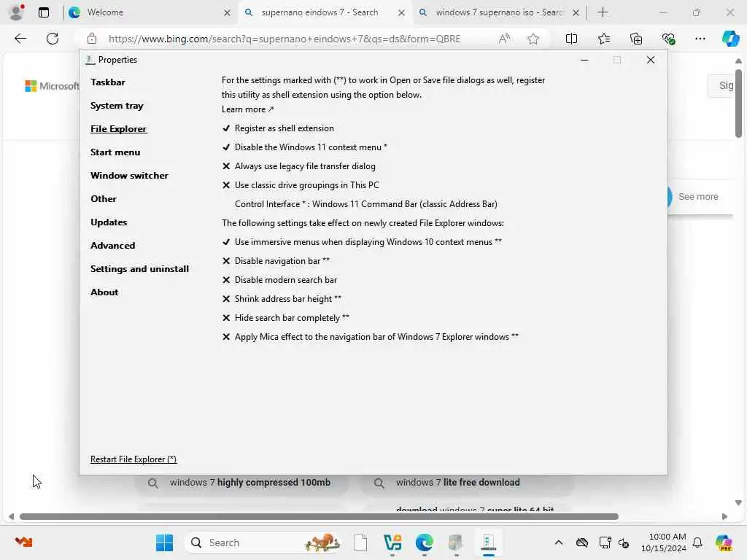Change the Control Interface option
The height and width of the screenshot is (560, 747).
366,204
